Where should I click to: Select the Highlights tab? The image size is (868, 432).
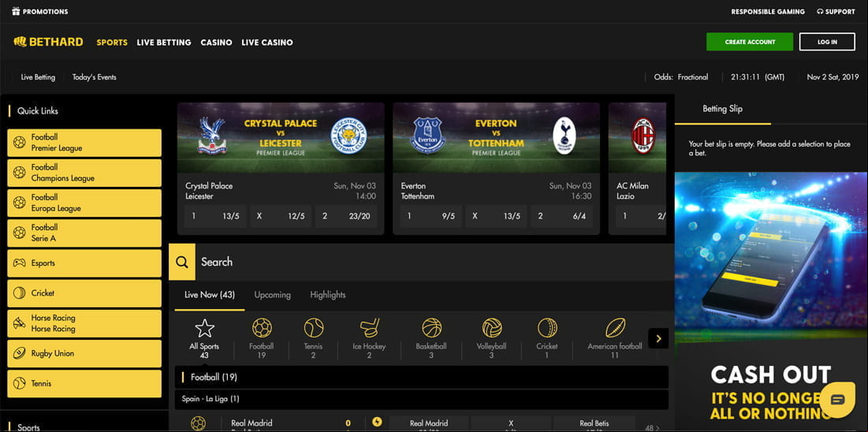tap(328, 295)
